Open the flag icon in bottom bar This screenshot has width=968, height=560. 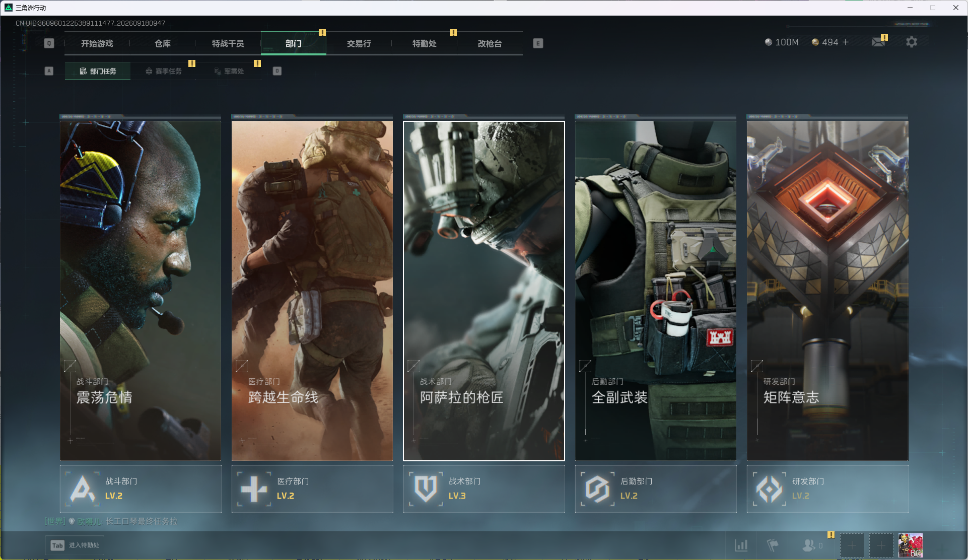pos(773,545)
